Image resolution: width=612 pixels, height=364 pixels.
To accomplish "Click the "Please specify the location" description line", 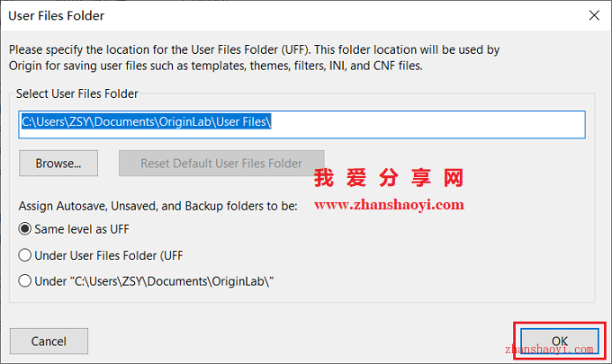I will coord(254,50).
